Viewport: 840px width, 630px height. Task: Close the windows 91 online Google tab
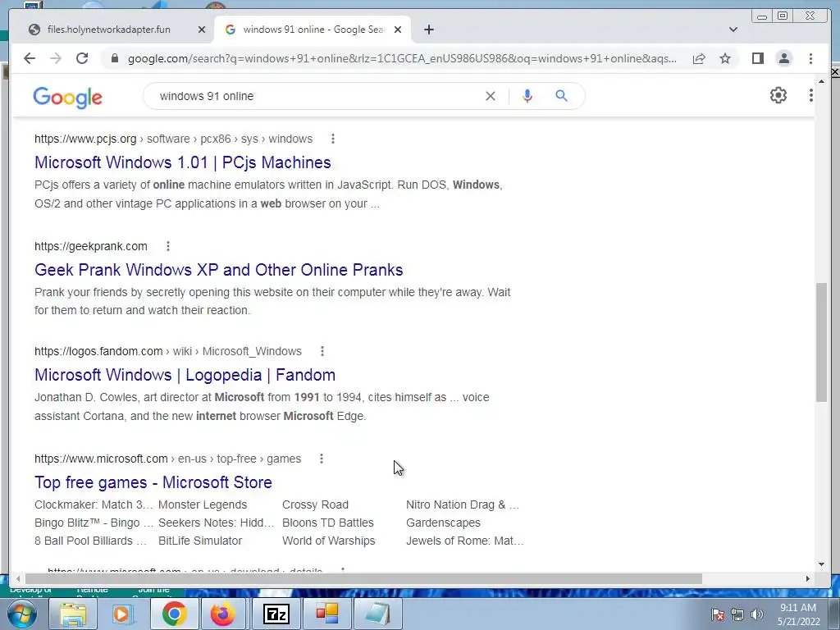(x=398, y=30)
